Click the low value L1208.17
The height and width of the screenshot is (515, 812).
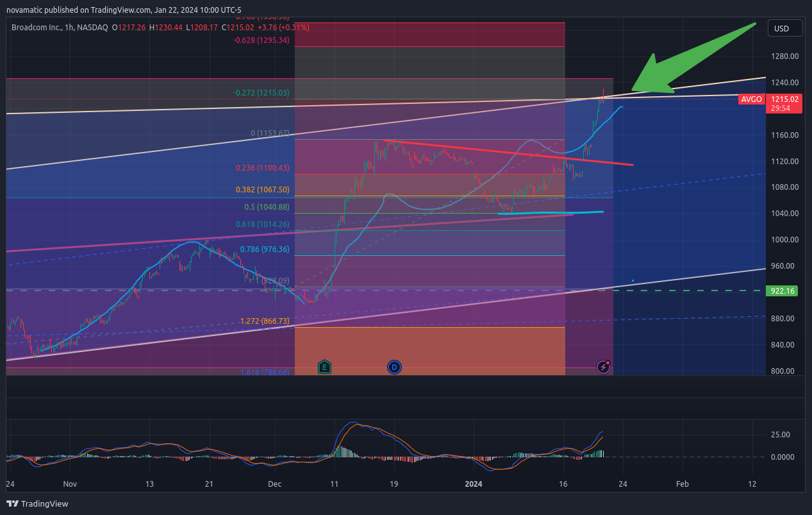tap(201, 27)
